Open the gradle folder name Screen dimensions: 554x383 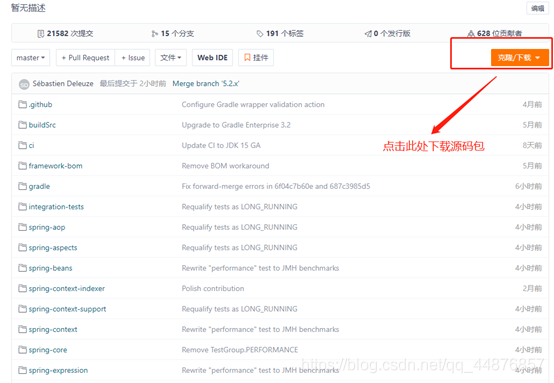[x=39, y=187]
